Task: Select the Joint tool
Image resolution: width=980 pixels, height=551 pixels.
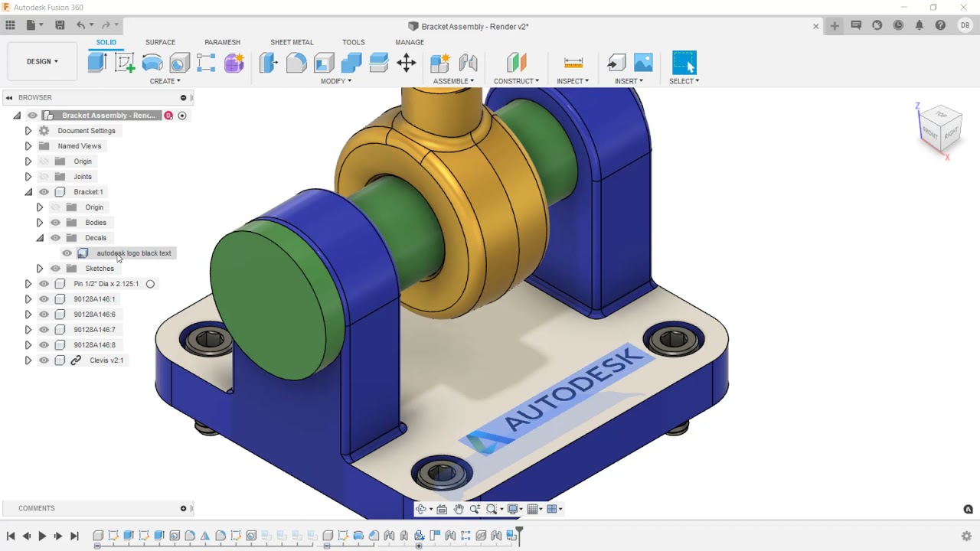Action: [468, 63]
